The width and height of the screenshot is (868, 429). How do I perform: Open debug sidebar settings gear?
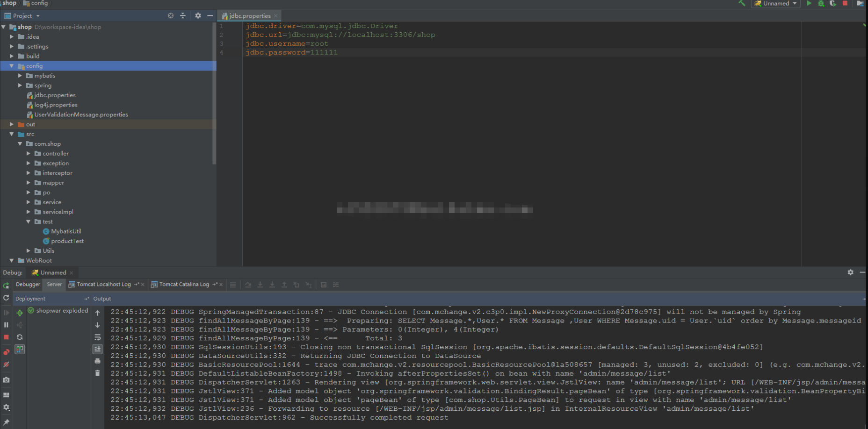tap(6, 407)
